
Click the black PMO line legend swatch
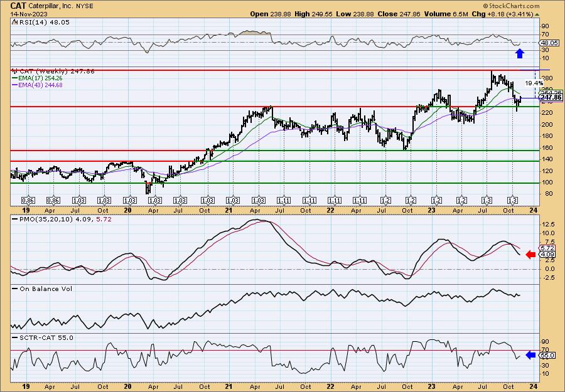click(x=15, y=219)
